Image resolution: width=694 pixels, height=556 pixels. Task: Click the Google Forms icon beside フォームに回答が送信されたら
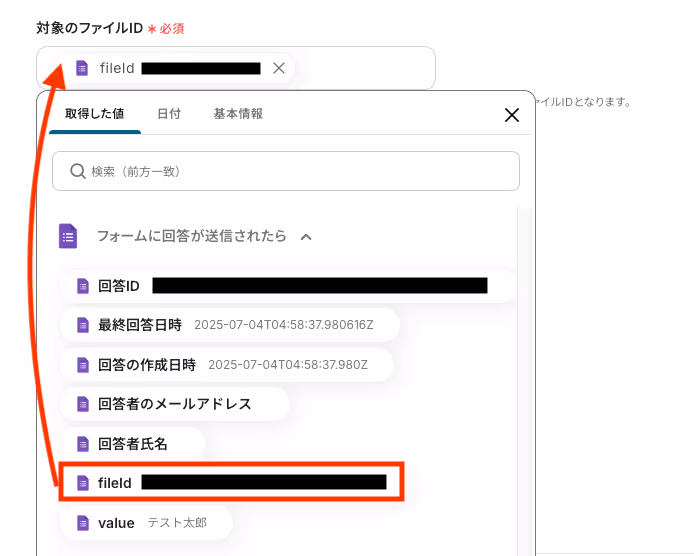[68, 236]
